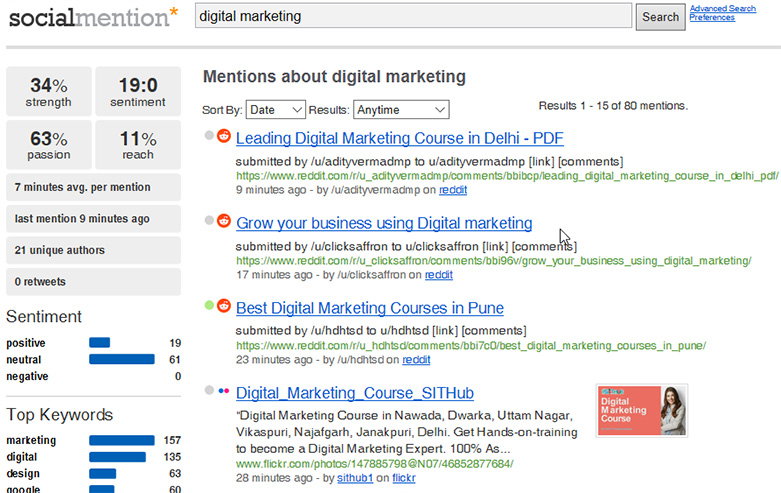Open Preferences link
781x493 pixels.
click(x=712, y=17)
